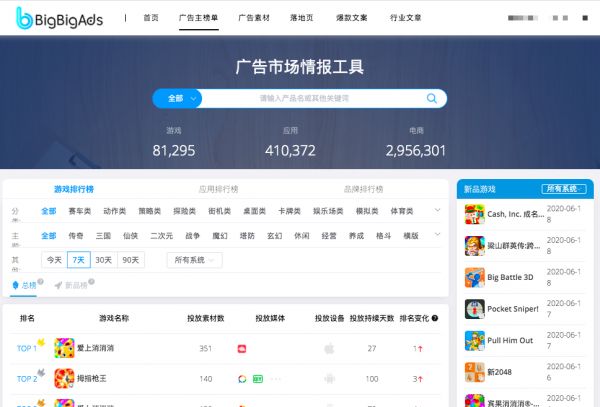Switch to 应用排行榜 tab
The width and height of the screenshot is (600, 407).
[x=218, y=189]
